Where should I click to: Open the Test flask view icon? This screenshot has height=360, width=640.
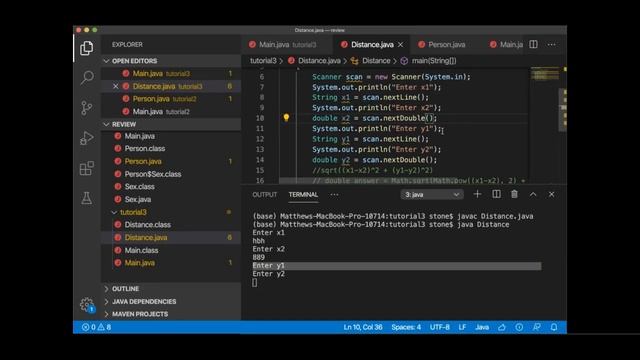click(87, 198)
